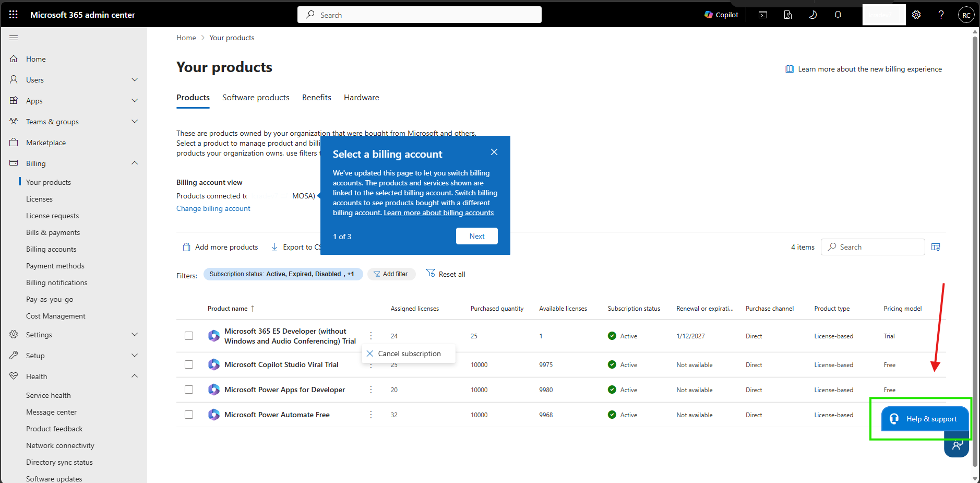980x483 pixels.
Task: Collapse the Health section in sidebar
Action: (135, 376)
